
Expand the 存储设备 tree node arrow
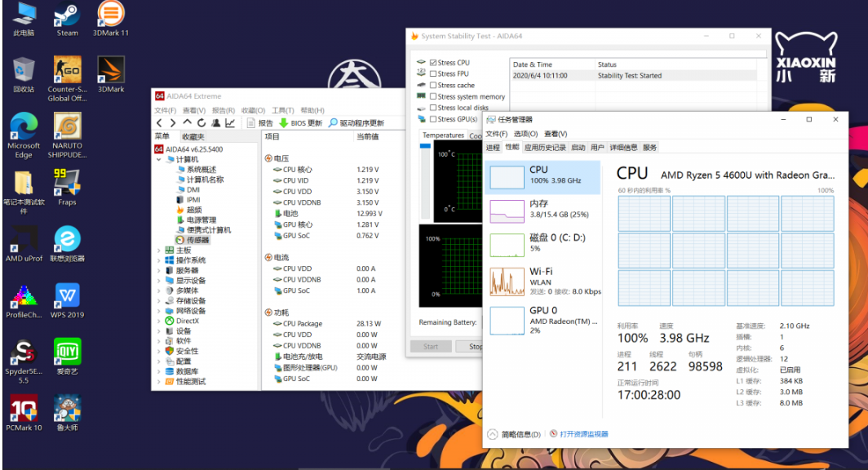coord(159,300)
